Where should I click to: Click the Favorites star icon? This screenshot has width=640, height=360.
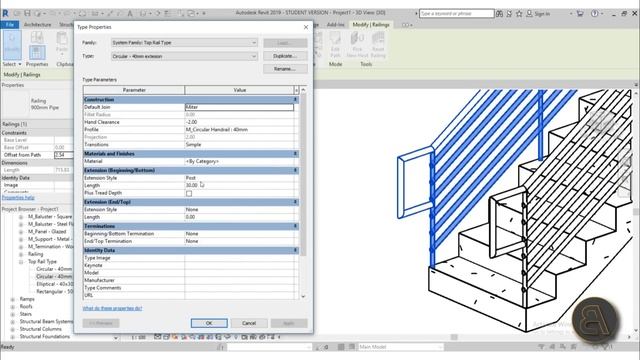(x=519, y=13)
